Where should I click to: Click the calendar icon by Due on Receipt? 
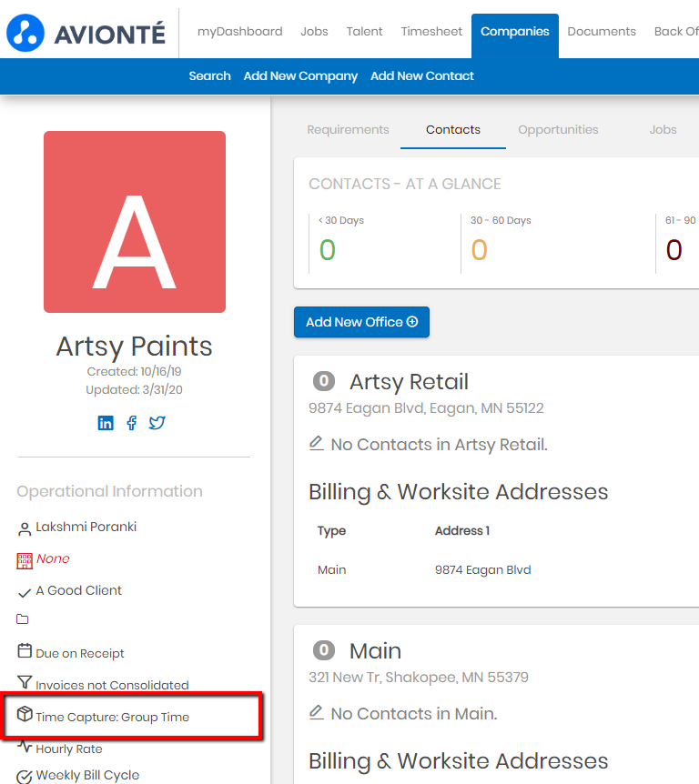point(25,652)
